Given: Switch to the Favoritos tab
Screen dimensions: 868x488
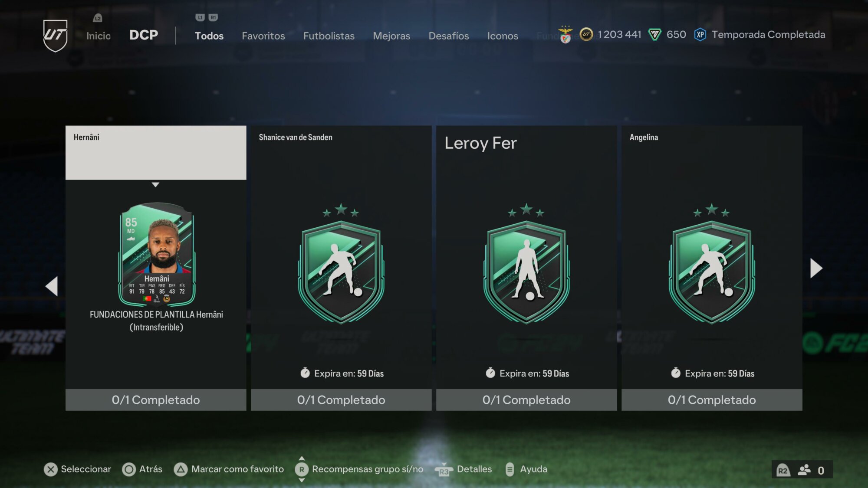Looking at the screenshot, I should tap(263, 36).
